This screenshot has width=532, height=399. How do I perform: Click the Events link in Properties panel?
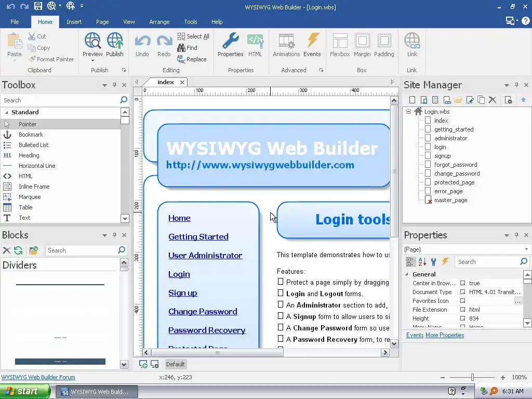pos(415,335)
